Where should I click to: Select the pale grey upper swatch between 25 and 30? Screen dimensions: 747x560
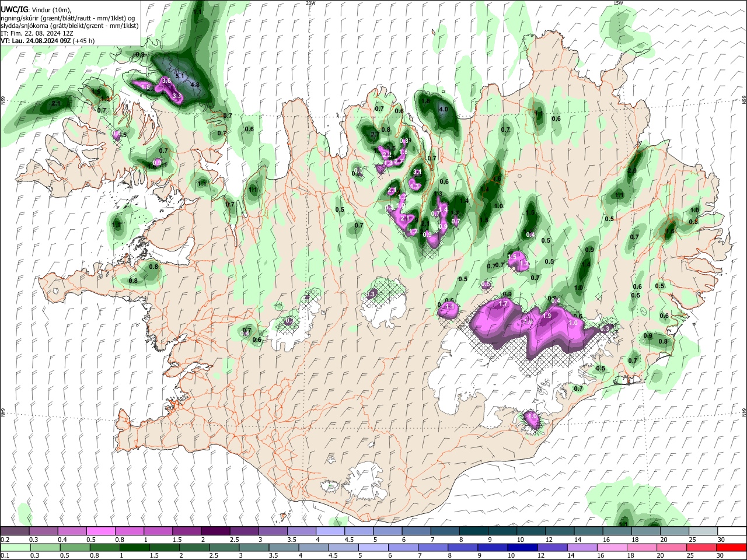coord(702,531)
